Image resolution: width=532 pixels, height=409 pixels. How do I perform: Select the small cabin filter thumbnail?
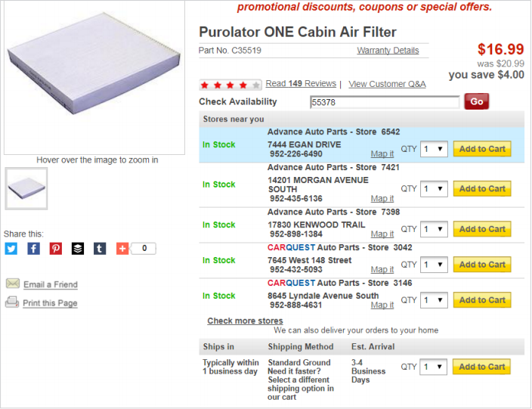(26, 188)
